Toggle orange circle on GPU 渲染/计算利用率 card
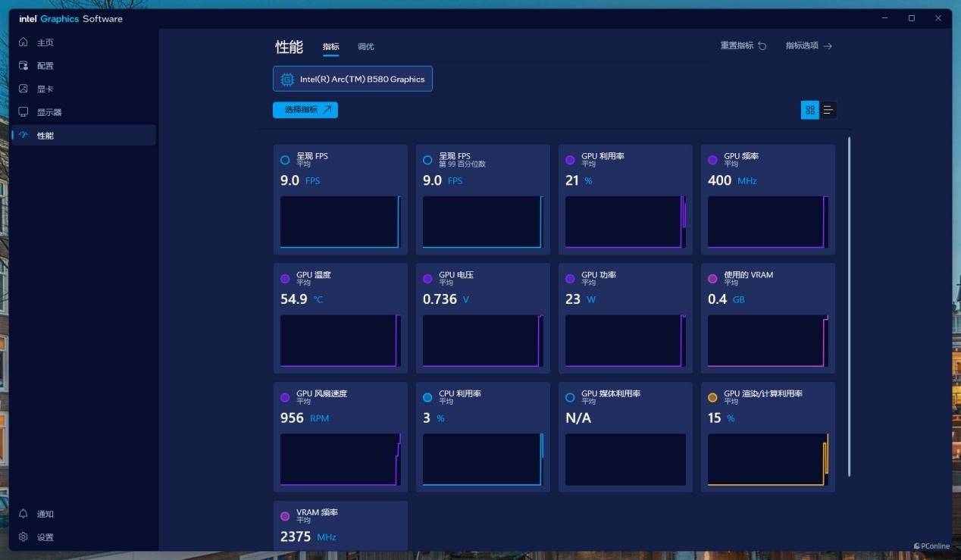The image size is (961, 560). (712, 398)
